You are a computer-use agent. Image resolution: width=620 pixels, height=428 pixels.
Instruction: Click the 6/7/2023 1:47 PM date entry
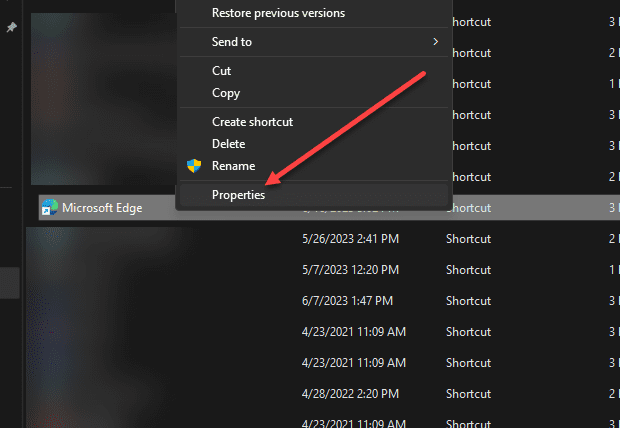coord(346,300)
